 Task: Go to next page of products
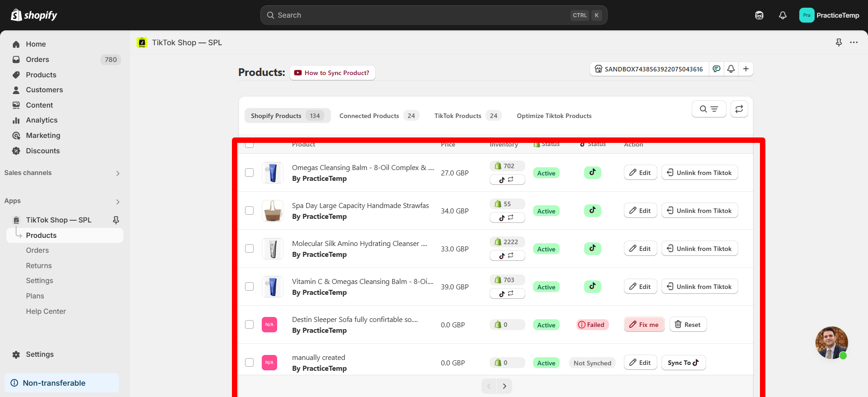pyautogui.click(x=505, y=386)
